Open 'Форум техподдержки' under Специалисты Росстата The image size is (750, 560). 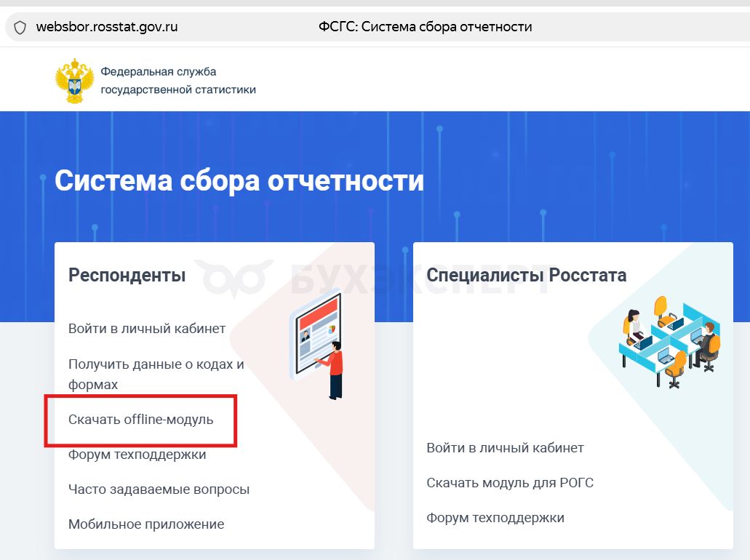(495, 517)
